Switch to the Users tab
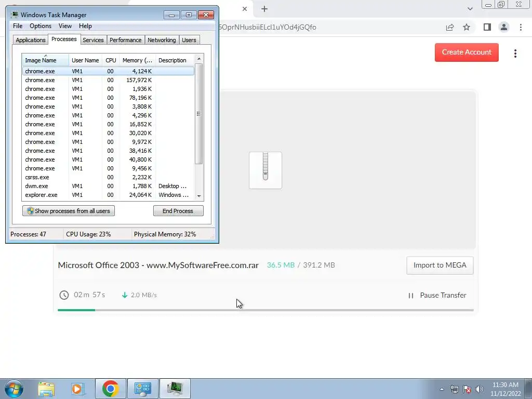This screenshot has width=532, height=399. 189,40
